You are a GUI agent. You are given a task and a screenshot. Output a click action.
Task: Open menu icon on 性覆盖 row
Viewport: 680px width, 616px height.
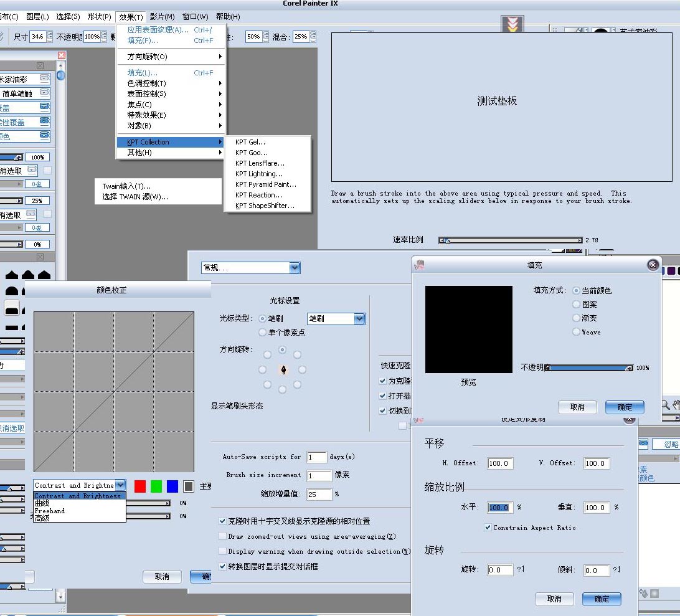(x=44, y=121)
